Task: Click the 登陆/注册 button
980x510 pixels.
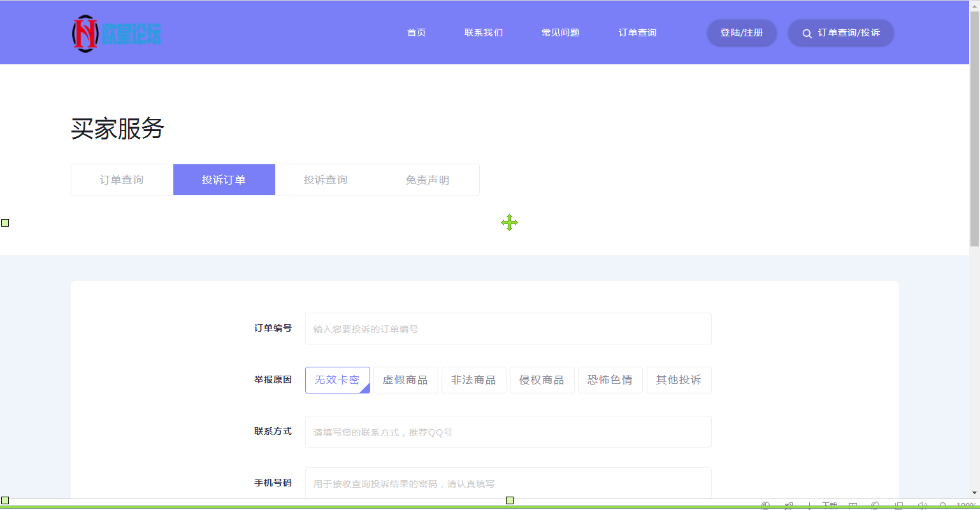Action: tap(741, 32)
